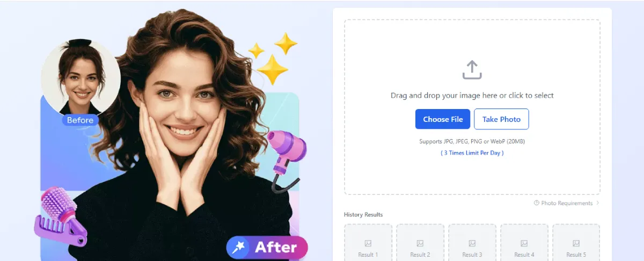Viewport: 644px width, 261px height.
Task: Expand the chevron after Photo Requirements
Action: (x=598, y=203)
